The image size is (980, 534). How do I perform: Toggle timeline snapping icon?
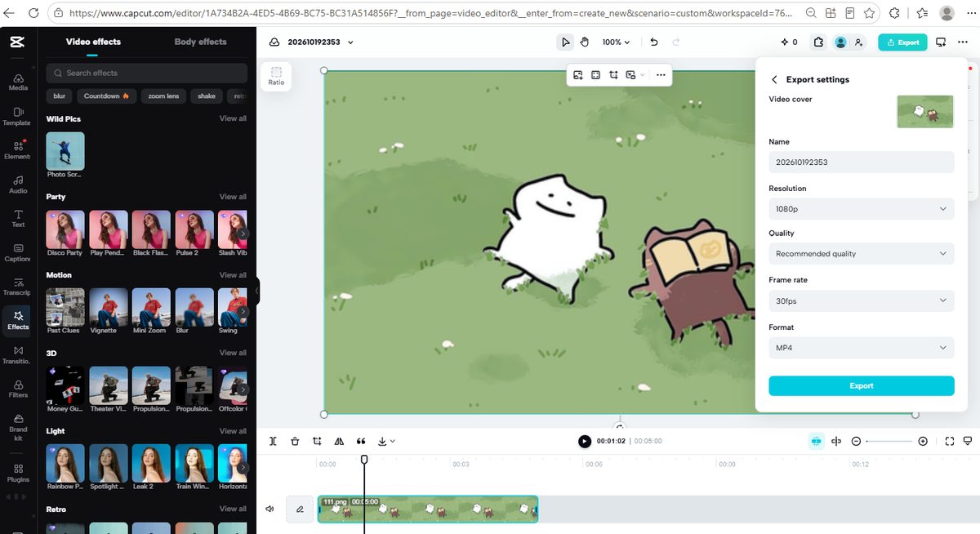[816, 441]
